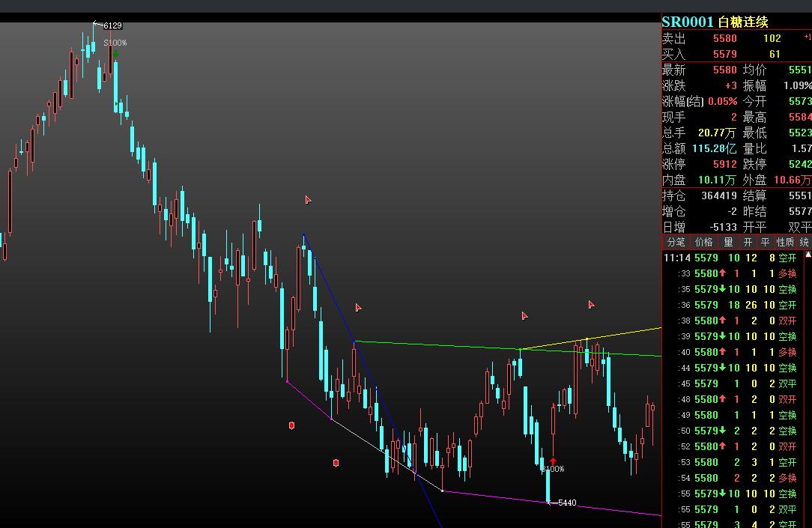Click the 卖出 price 5580
The height and width of the screenshot is (528, 812).
tap(724, 38)
